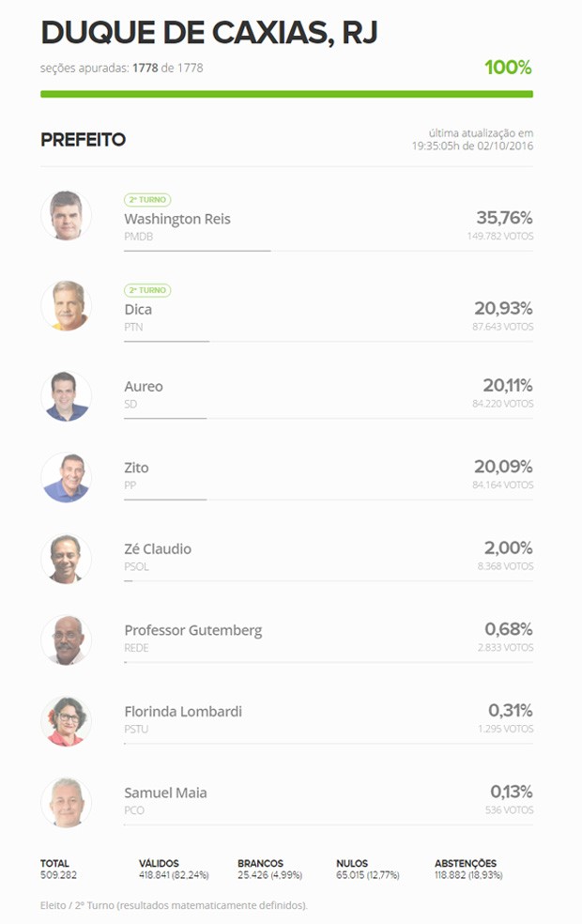Select the Professor Gutemberg name

[x=193, y=630]
